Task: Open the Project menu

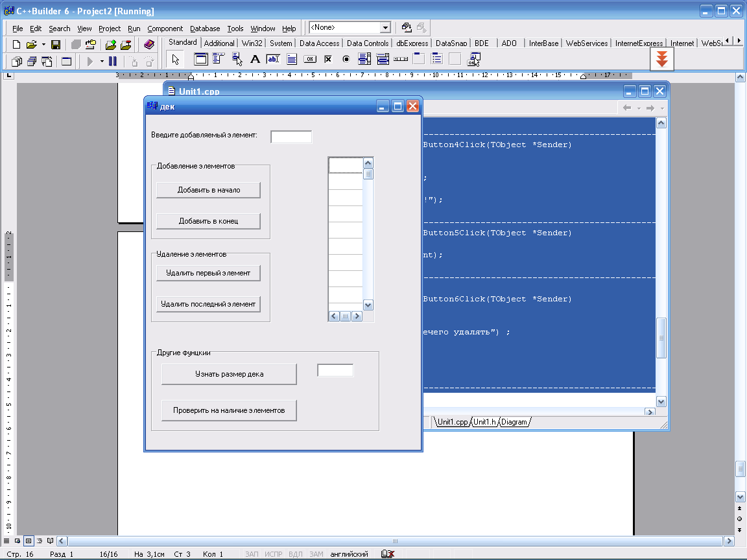Action: (x=110, y=29)
